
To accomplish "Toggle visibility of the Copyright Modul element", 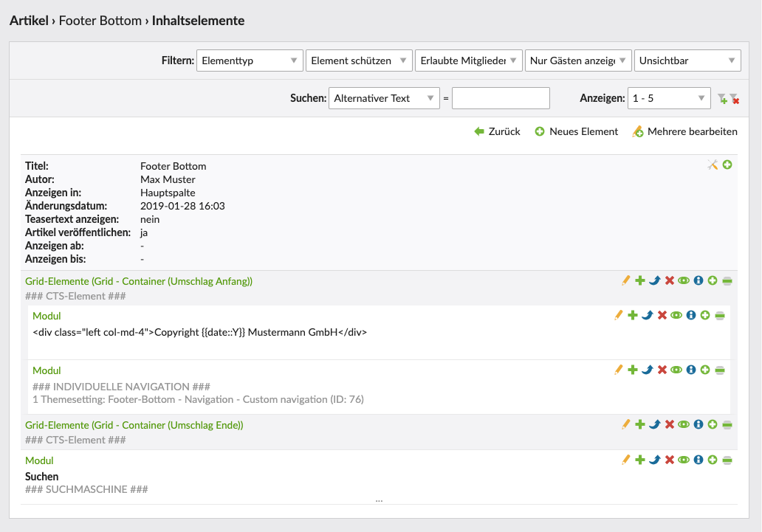I will point(676,315).
